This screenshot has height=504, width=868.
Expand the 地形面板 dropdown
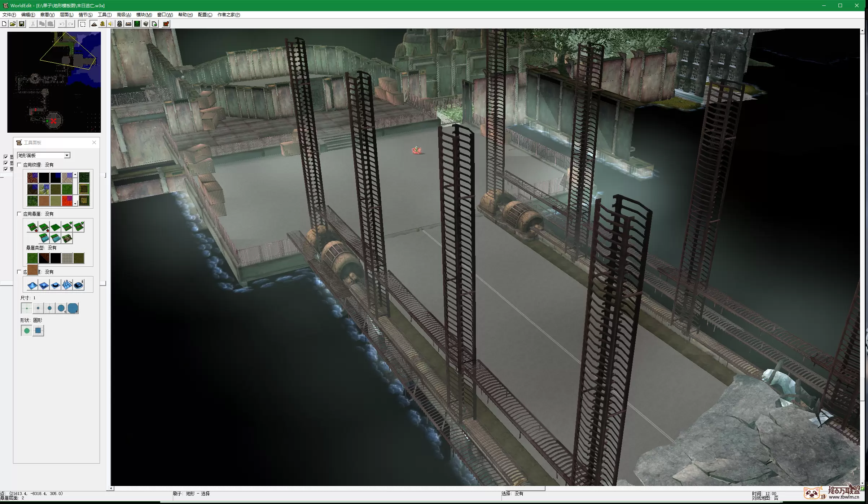(x=67, y=155)
